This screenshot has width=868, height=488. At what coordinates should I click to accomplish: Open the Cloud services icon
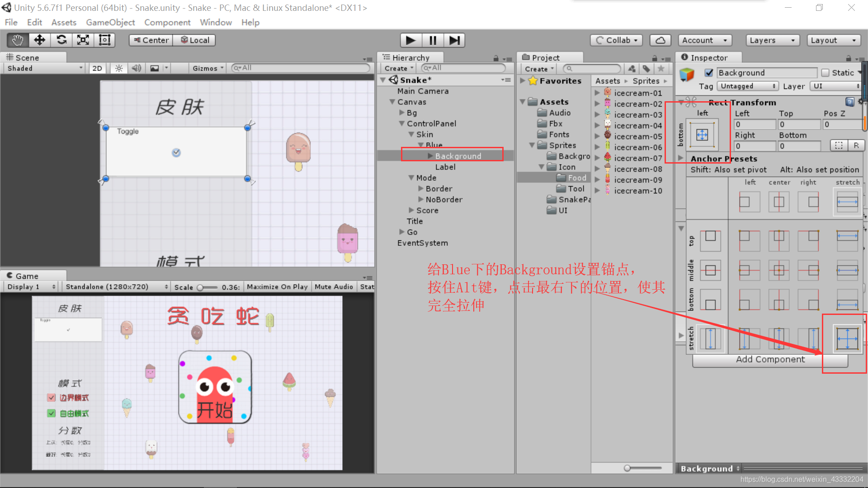(x=660, y=40)
